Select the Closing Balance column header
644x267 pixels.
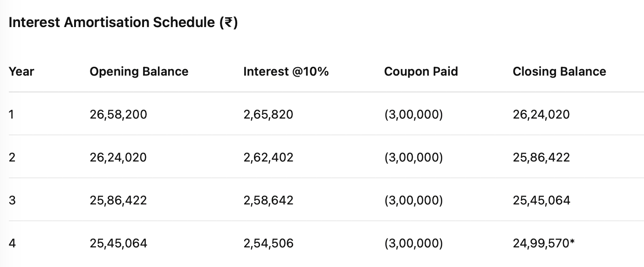[x=559, y=71]
